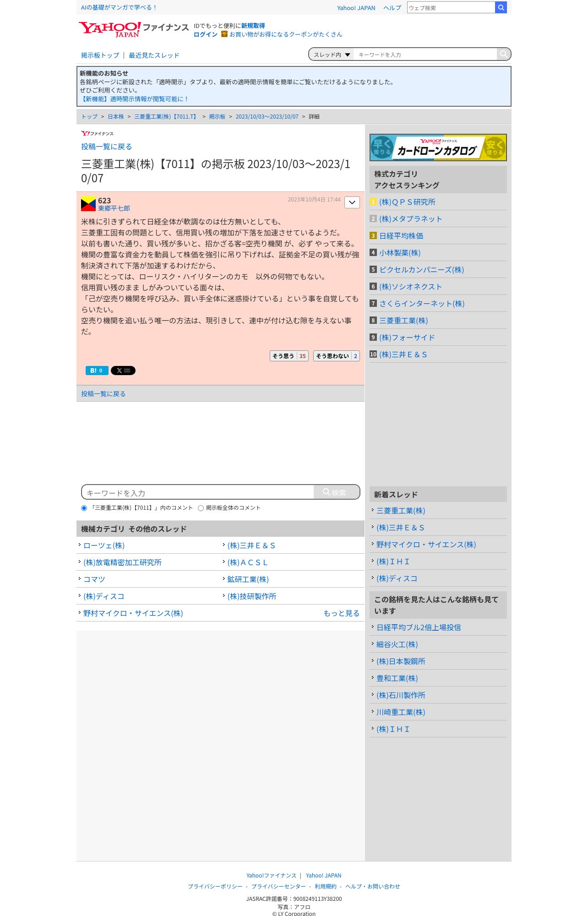
Task: Focus the thread keyword input at top
Action: 425,55
